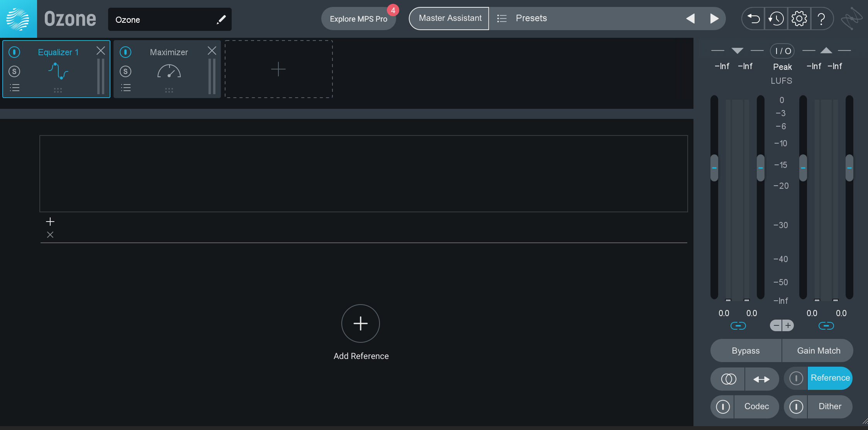Open help question mark icon
The width and height of the screenshot is (868, 430).
821,19
